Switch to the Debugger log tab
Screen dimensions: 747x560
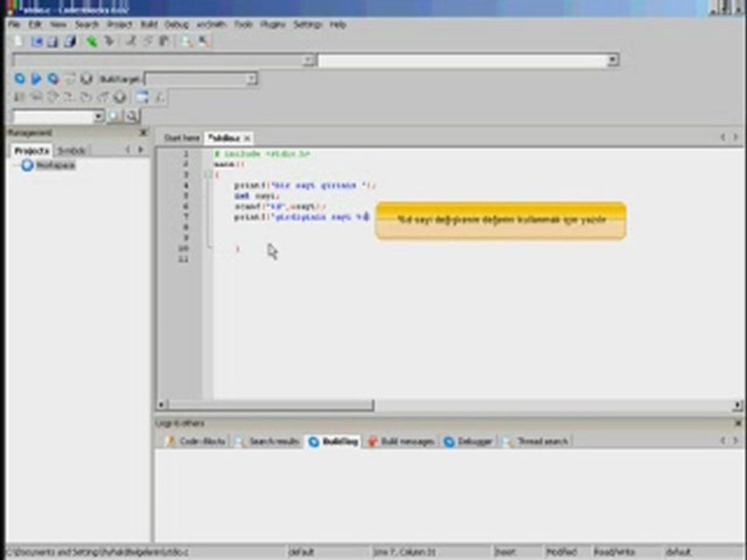tap(468, 442)
